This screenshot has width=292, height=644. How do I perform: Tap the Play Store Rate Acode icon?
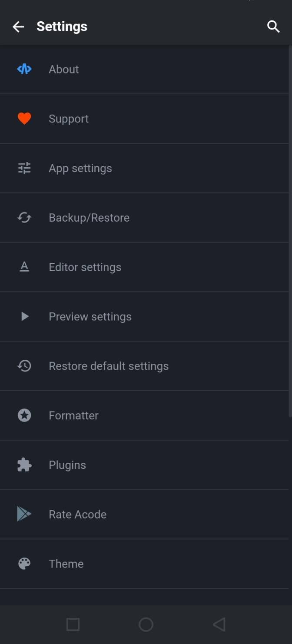(x=24, y=514)
